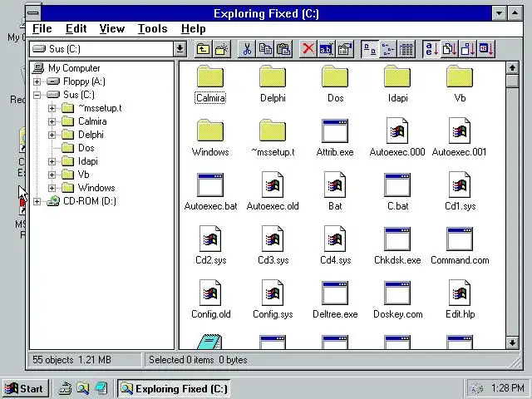Delete selected item with the red X
Viewport: 532px width, 399px height.
point(308,49)
